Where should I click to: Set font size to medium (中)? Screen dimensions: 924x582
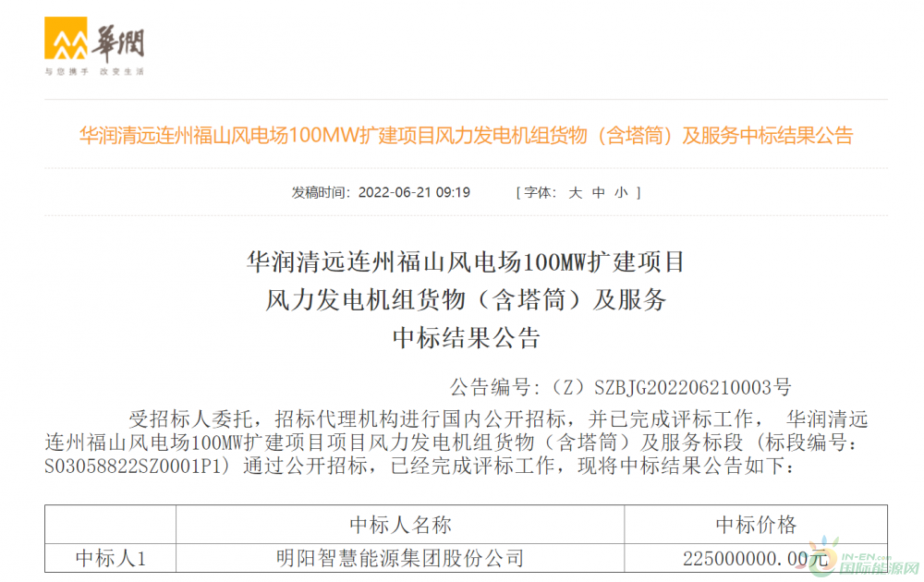tap(598, 193)
